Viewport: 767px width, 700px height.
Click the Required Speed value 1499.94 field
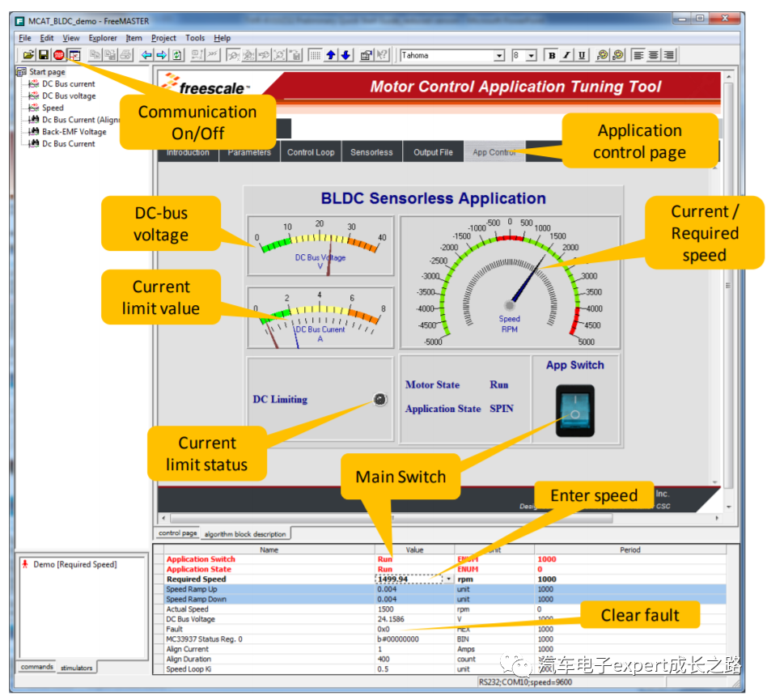pyautogui.click(x=409, y=579)
